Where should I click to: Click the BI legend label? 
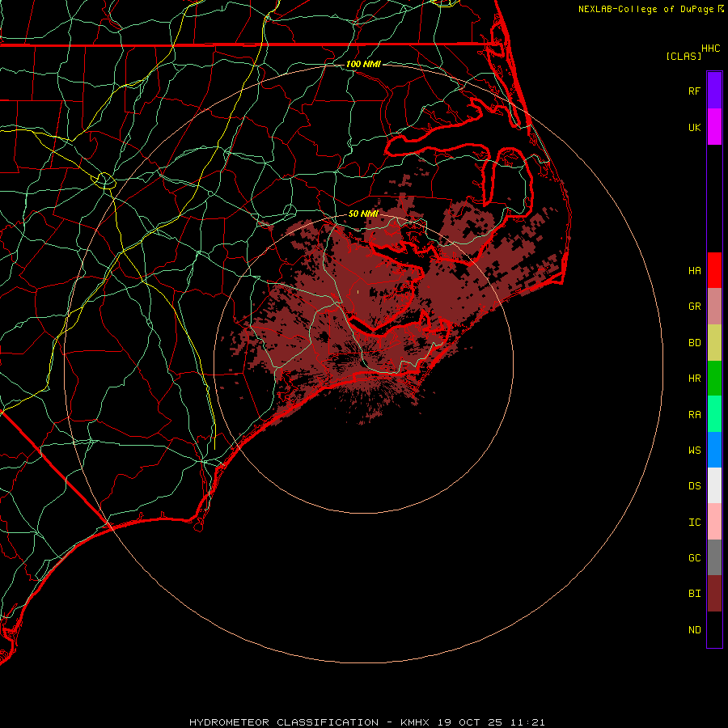tap(694, 594)
